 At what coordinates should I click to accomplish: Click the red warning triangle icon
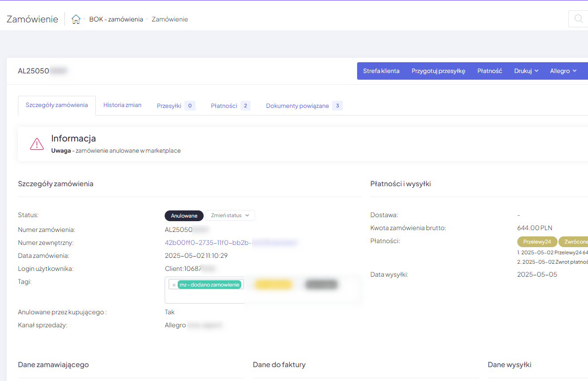click(x=37, y=144)
